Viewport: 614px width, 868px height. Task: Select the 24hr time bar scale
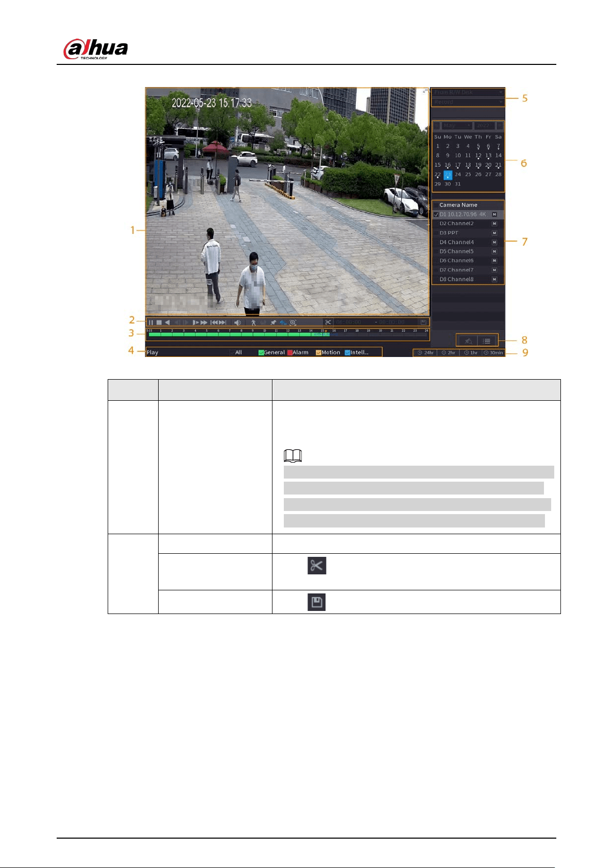tap(425, 353)
